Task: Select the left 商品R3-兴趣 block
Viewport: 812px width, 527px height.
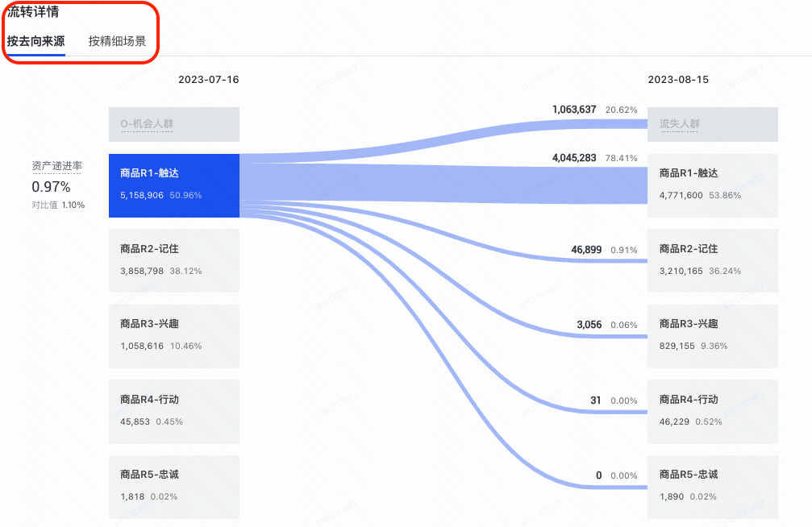Action: [x=174, y=335]
